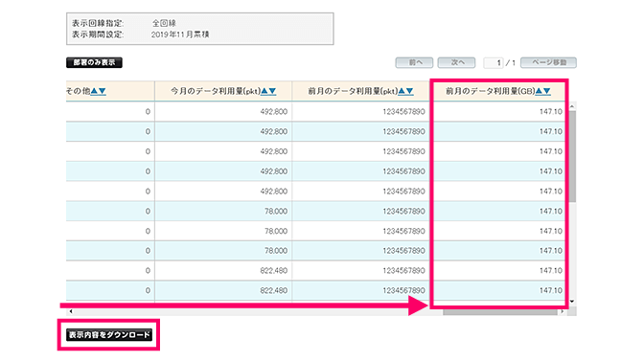Focus the page number input field
Image resolution: width=644 pixels, height=362 pixels.
coord(494,63)
